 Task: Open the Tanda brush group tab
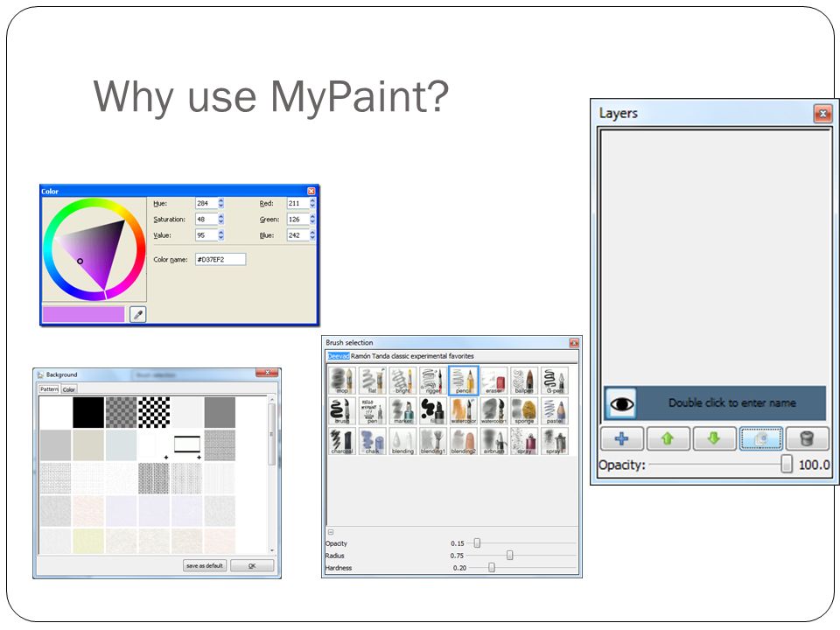[381, 356]
